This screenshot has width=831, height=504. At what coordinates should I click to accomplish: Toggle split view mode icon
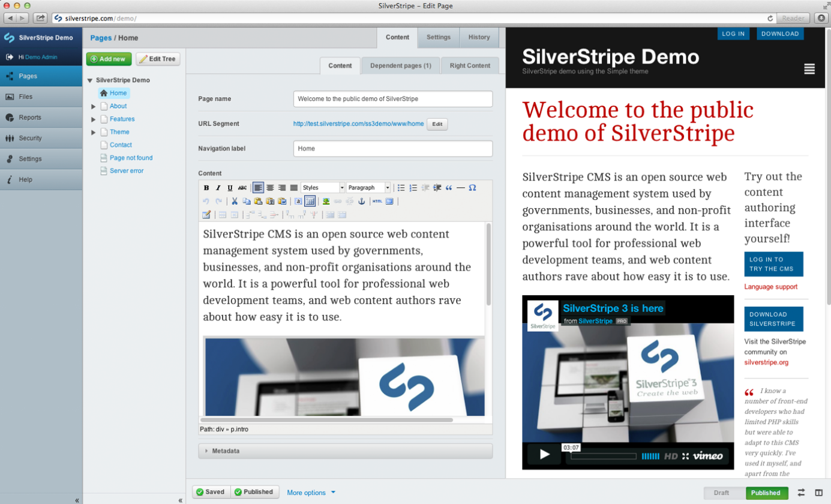[x=818, y=493]
